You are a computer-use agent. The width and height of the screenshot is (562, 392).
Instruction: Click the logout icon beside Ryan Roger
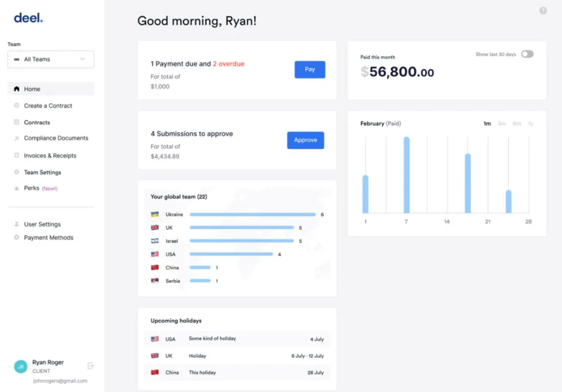click(x=91, y=366)
